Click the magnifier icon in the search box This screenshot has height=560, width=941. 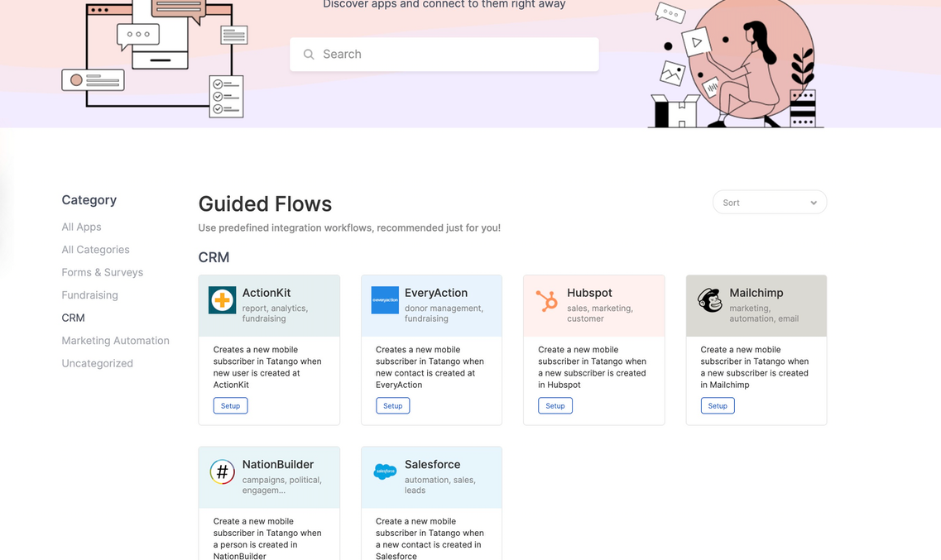(x=309, y=55)
